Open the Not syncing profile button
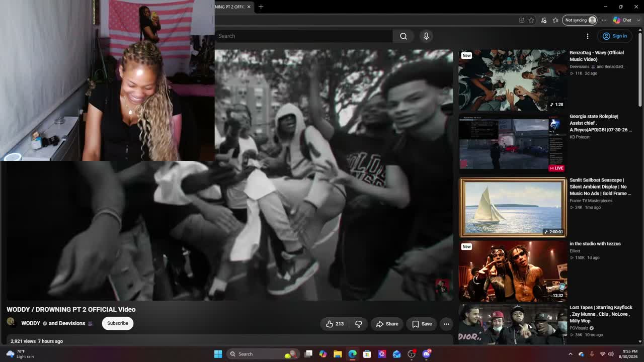Image resolution: width=644 pixels, height=362 pixels. [x=580, y=20]
